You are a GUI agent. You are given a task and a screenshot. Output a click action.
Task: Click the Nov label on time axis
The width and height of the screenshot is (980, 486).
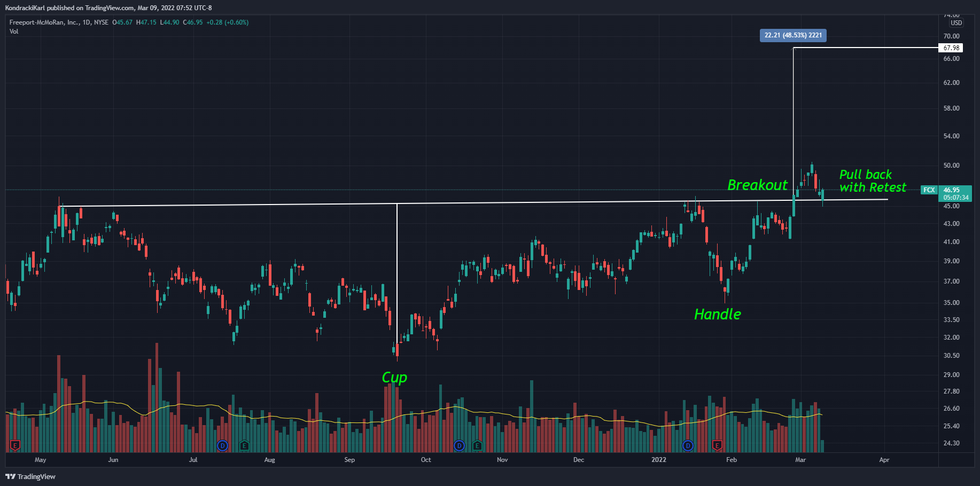(x=502, y=460)
